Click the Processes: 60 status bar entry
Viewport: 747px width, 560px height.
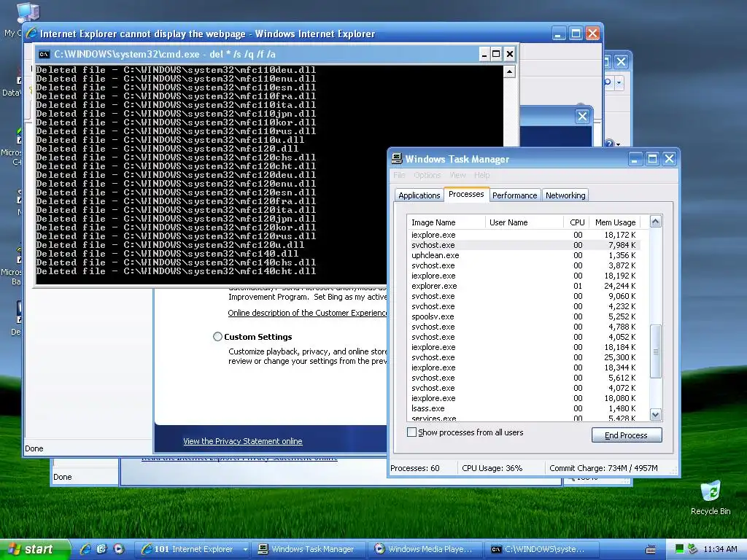(415, 468)
